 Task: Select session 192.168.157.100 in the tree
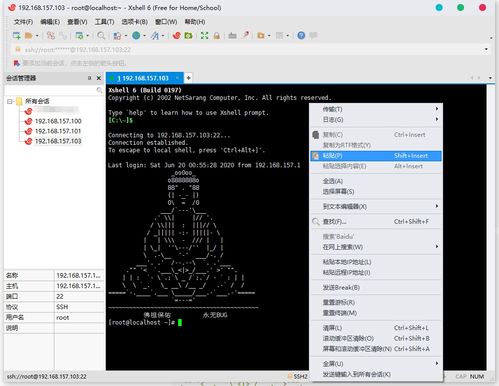[58, 121]
